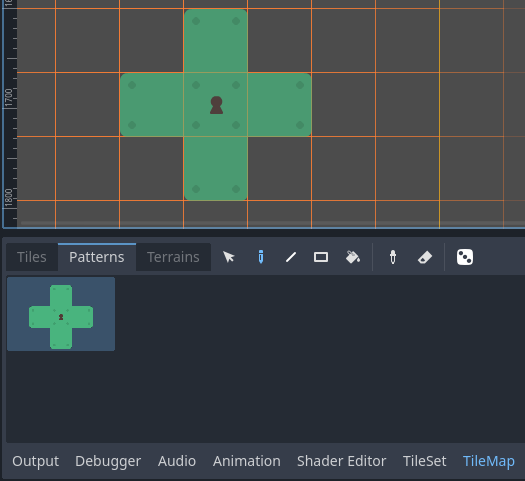This screenshot has height=481, width=525.
Task: Select the Bucket fill tool
Action: point(353,257)
